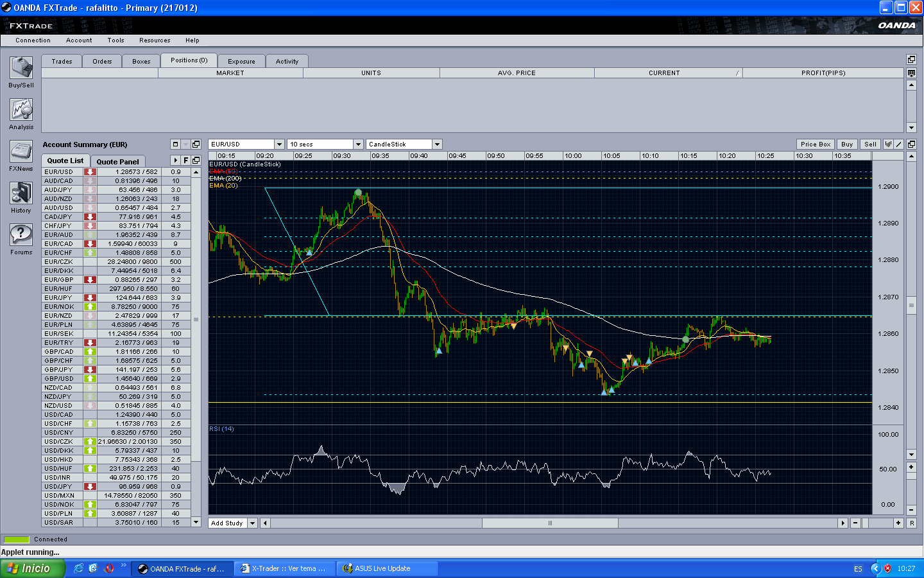Viewport: 924px width, 578px height.
Task: Maximize the Account Summary panel
Action: [175, 144]
